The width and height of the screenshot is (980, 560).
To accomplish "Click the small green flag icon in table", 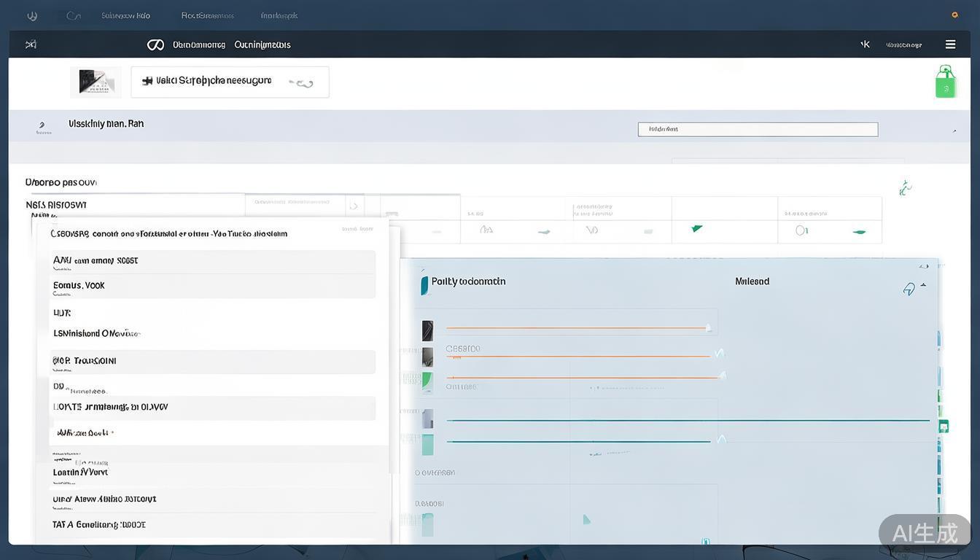I will [x=696, y=229].
